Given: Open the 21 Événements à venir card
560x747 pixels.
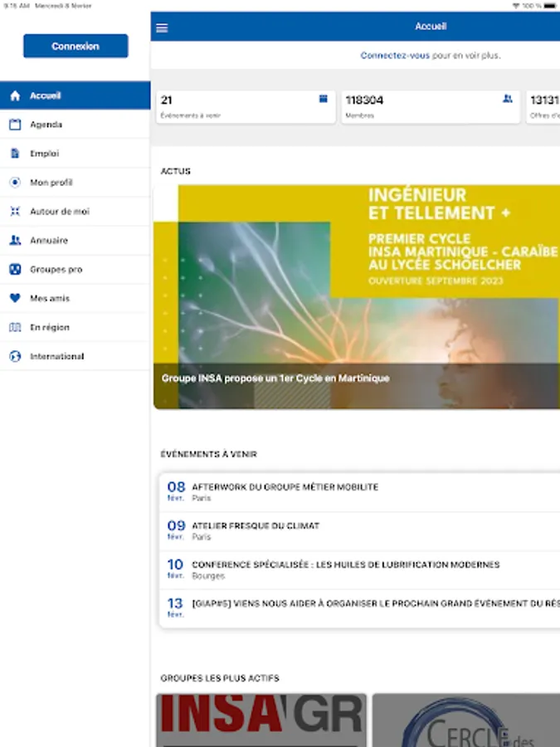Looking at the screenshot, I should (246, 107).
